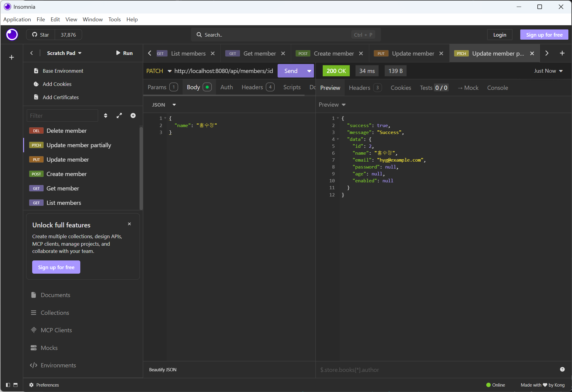The width and height of the screenshot is (572, 392).
Task: Expand all requests with the arrows icon
Action: pyautogui.click(x=119, y=116)
